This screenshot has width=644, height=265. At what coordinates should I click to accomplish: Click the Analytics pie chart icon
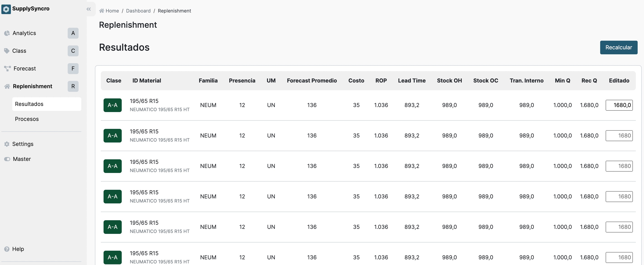(7, 33)
